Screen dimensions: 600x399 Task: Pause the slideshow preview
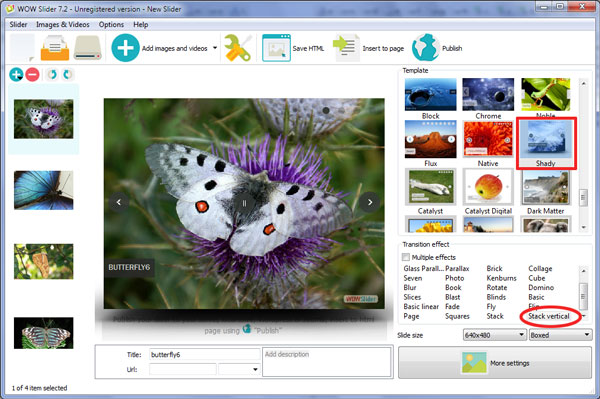[244, 203]
